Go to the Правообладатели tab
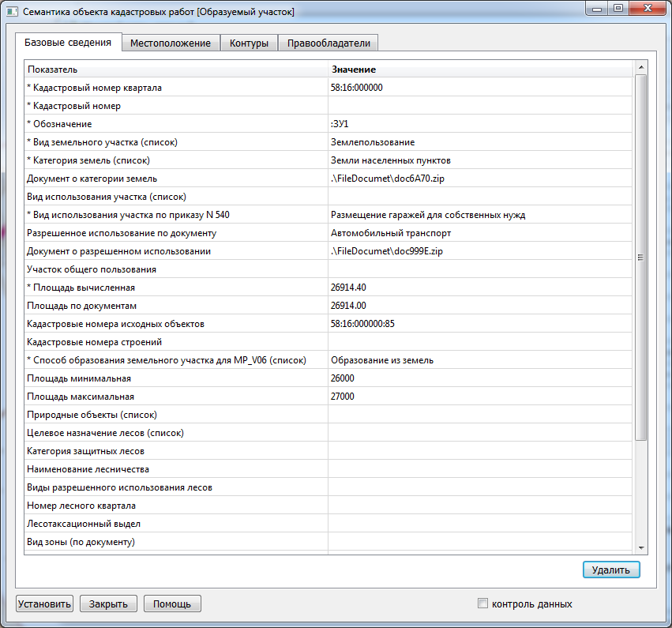 [328, 43]
